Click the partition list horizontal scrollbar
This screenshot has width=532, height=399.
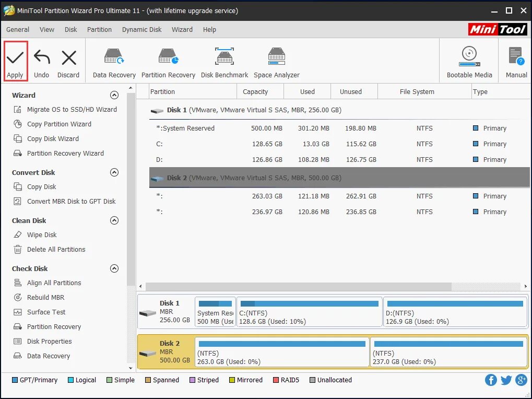tap(299, 286)
